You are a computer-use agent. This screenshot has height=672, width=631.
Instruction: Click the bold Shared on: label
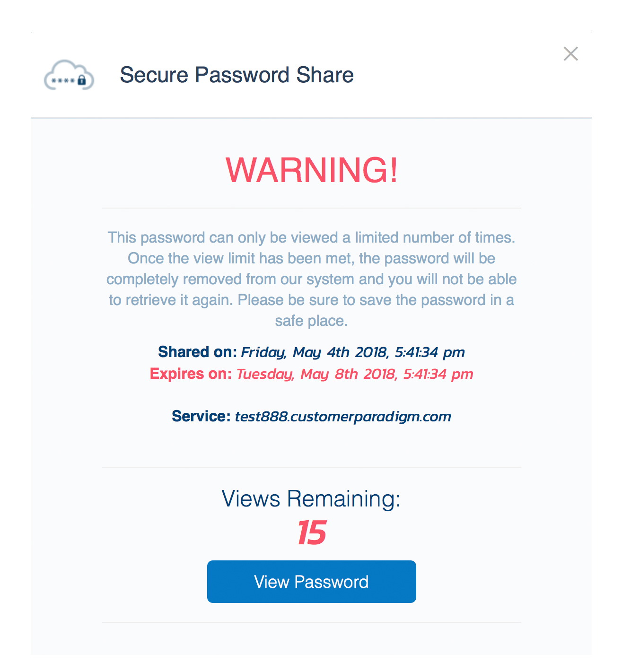[x=197, y=352]
